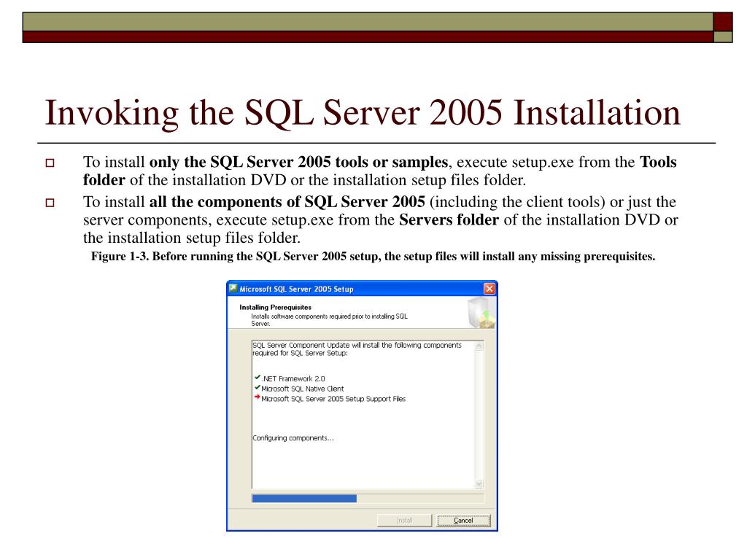The height and width of the screenshot is (560, 747).
Task: Click the server box graphic in dialog header
Action: (481, 312)
